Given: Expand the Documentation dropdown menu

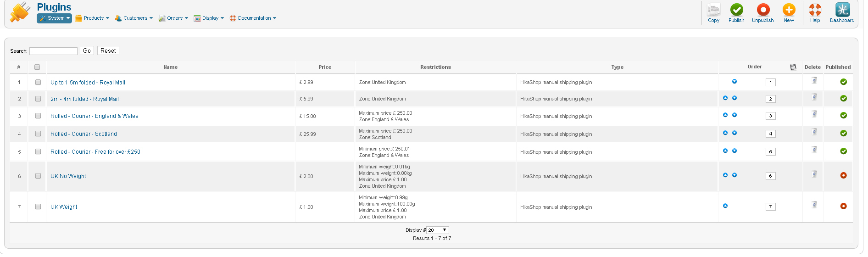Looking at the screenshot, I should pos(253,18).
